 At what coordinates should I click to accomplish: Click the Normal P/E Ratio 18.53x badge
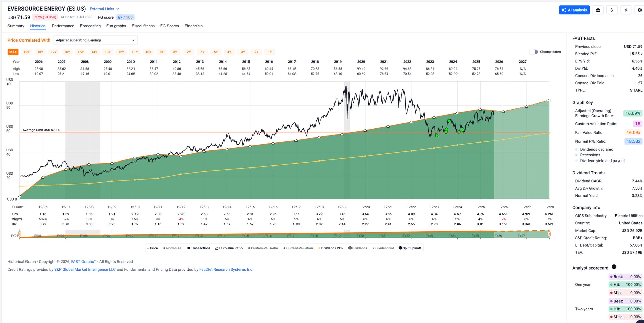633,141
